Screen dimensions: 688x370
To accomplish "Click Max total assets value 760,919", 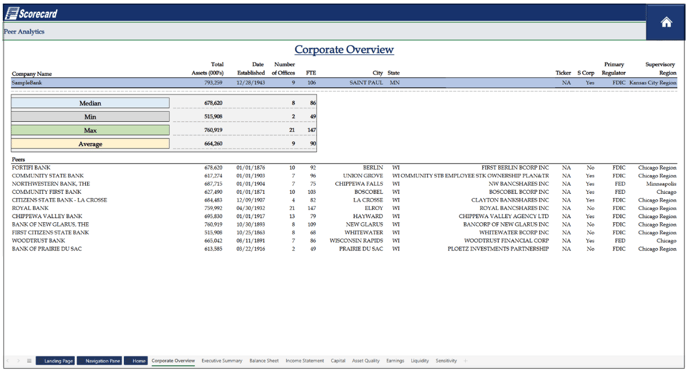I will pyautogui.click(x=213, y=130).
